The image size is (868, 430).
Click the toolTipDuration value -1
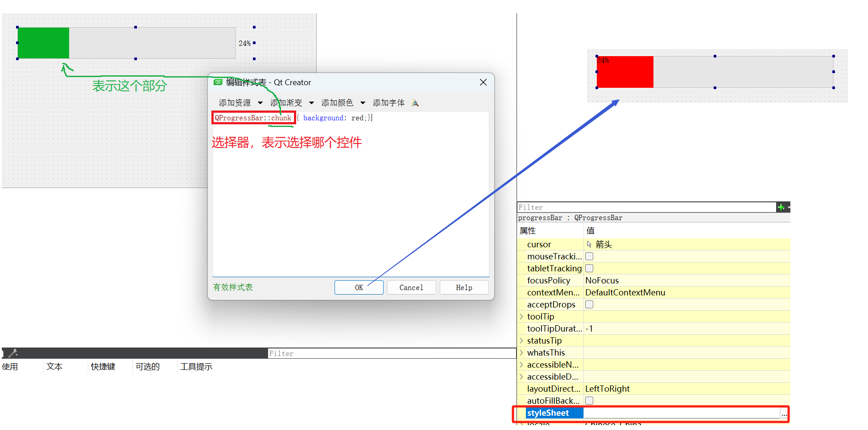589,328
